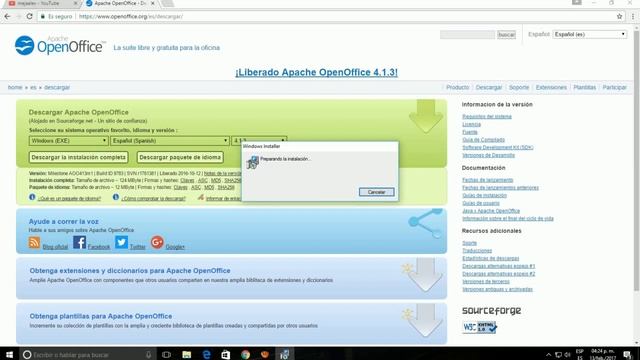This screenshot has height=360, width=640.
Task: Bookmark page with the star icon
Action: [x=620, y=16]
